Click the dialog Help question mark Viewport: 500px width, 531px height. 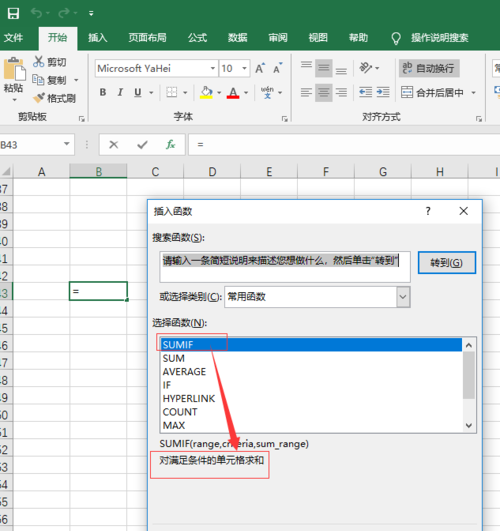click(x=428, y=211)
